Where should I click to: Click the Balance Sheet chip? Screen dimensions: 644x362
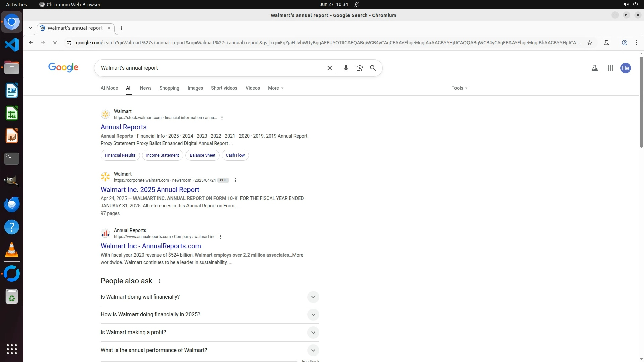click(x=202, y=155)
